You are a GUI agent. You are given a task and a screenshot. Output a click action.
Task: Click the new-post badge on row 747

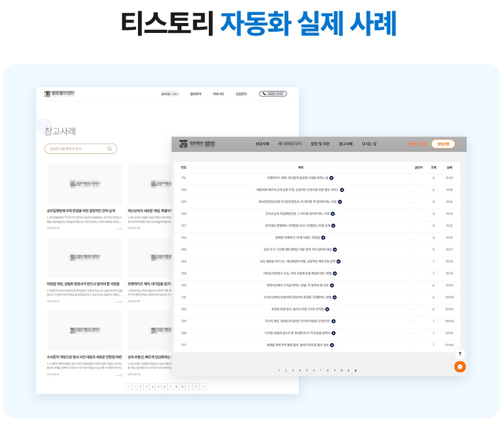click(x=333, y=226)
